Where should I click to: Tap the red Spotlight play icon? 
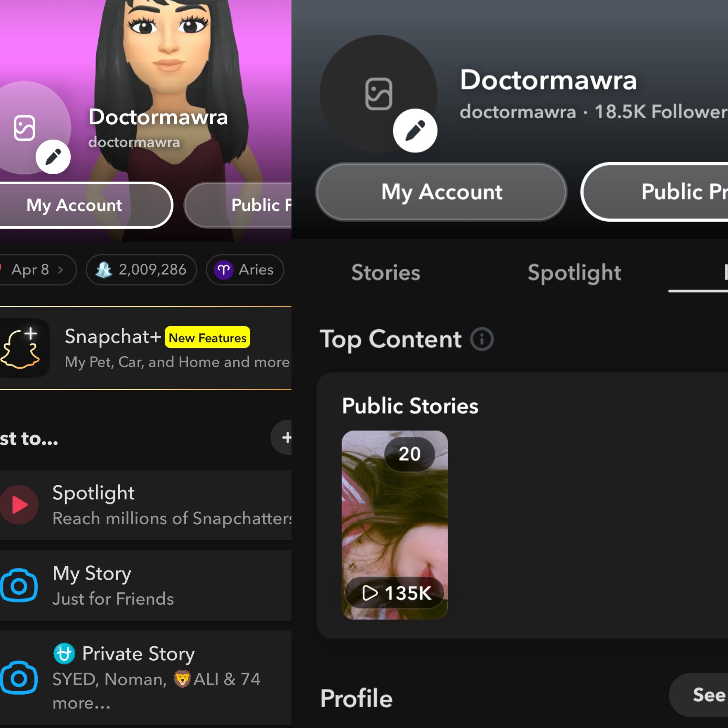pos(19,504)
